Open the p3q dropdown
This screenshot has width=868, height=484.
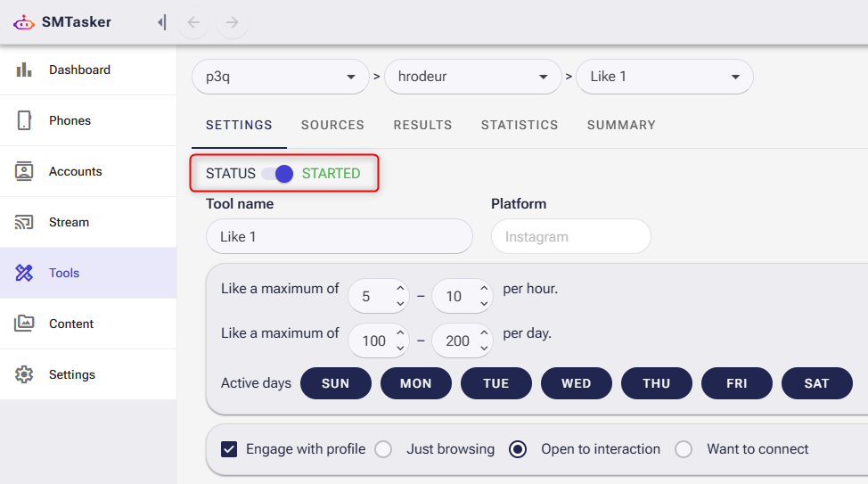(x=280, y=77)
